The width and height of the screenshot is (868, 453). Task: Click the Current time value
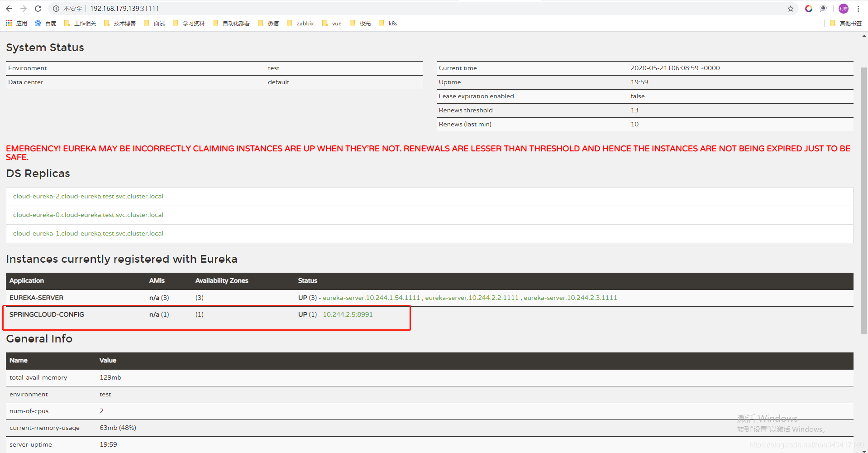pyautogui.click(x=675, y=68)
